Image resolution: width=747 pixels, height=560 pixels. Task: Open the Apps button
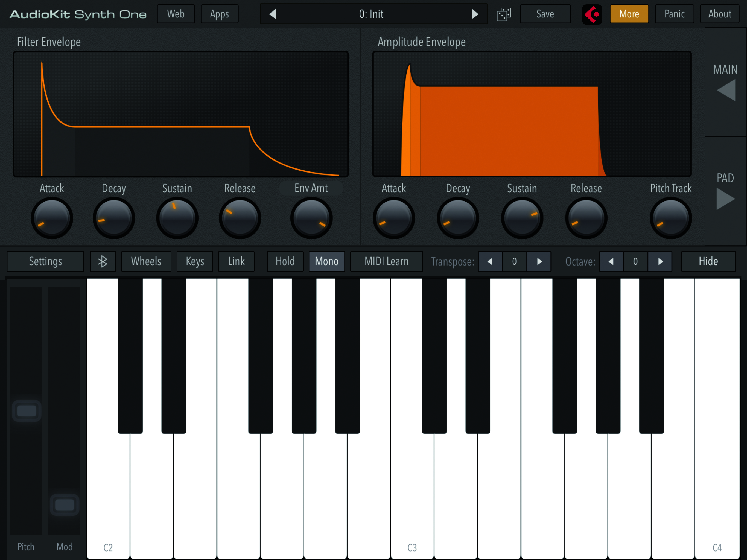tap(220, 14)
